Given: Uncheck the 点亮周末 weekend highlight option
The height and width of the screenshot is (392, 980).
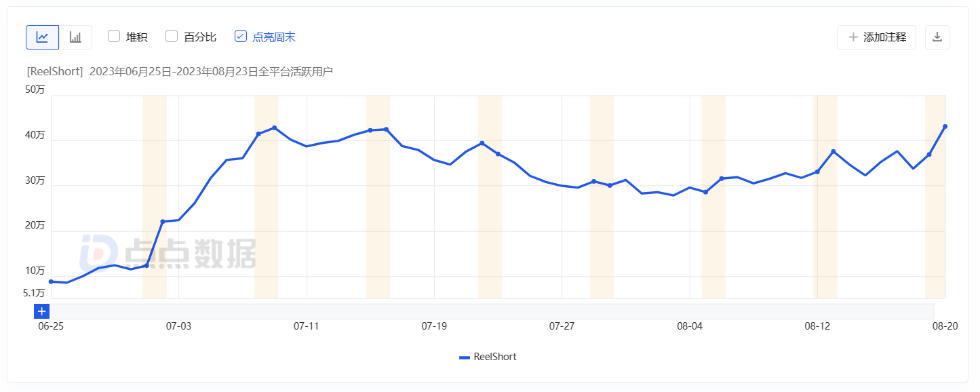Looking at the screenshot, I should coord(241,37).
